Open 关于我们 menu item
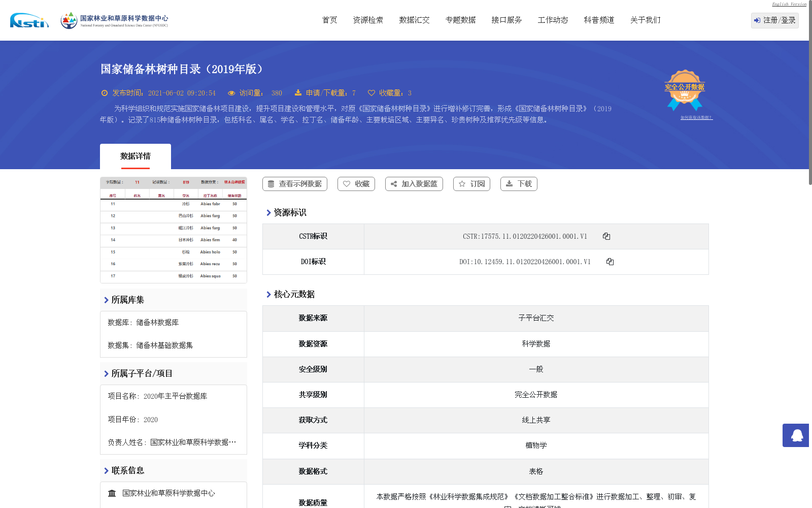 click(645, 20)
